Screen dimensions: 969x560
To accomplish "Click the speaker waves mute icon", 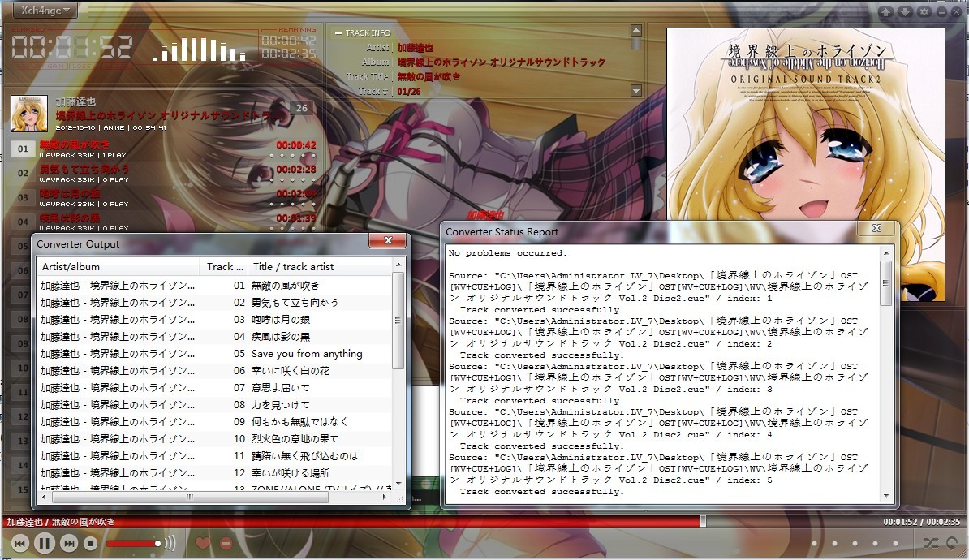I will pos(170,543).
